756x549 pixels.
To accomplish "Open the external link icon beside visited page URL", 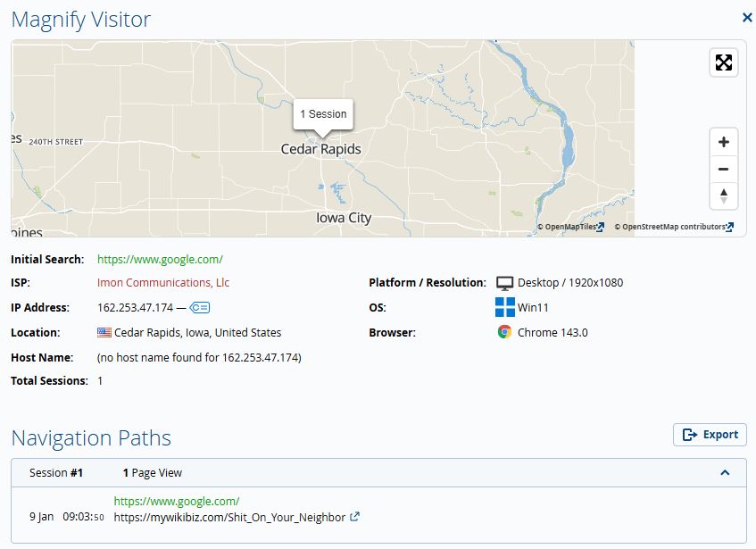I will pos(355,517).
